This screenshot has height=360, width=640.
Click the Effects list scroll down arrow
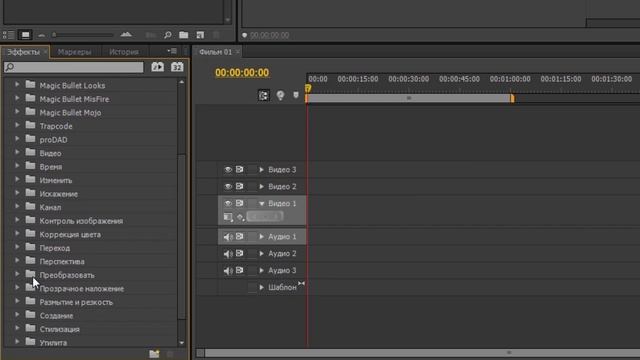(x=182, y=343)
